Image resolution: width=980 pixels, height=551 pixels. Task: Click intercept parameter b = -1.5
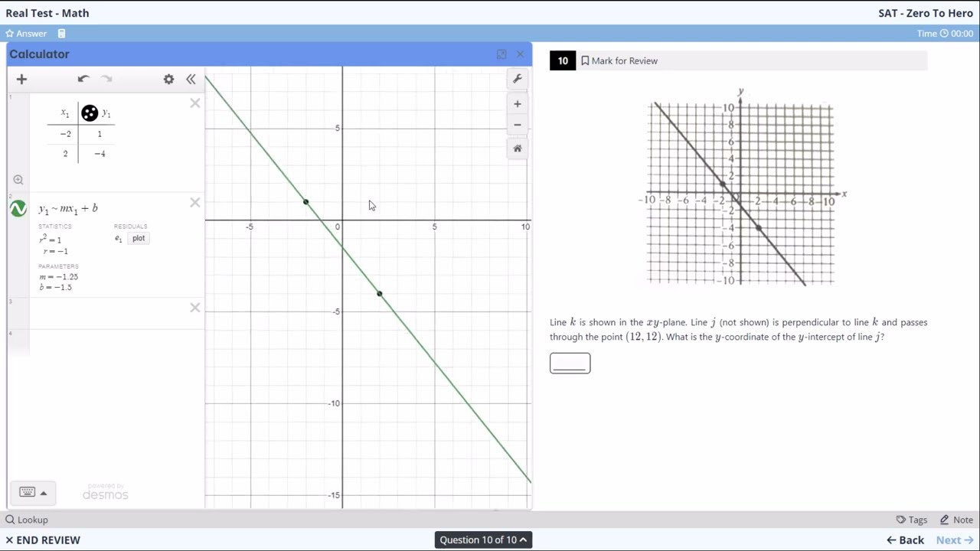point(56,288)
